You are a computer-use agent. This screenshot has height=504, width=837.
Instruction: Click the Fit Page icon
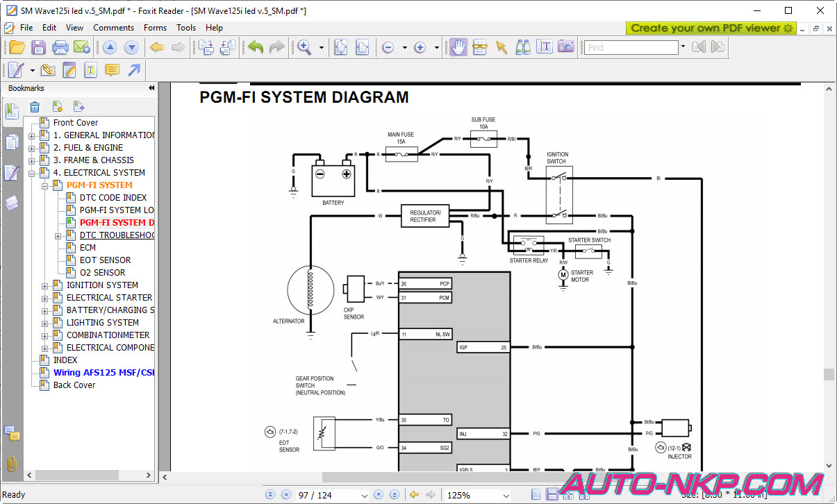click(340, 47)
